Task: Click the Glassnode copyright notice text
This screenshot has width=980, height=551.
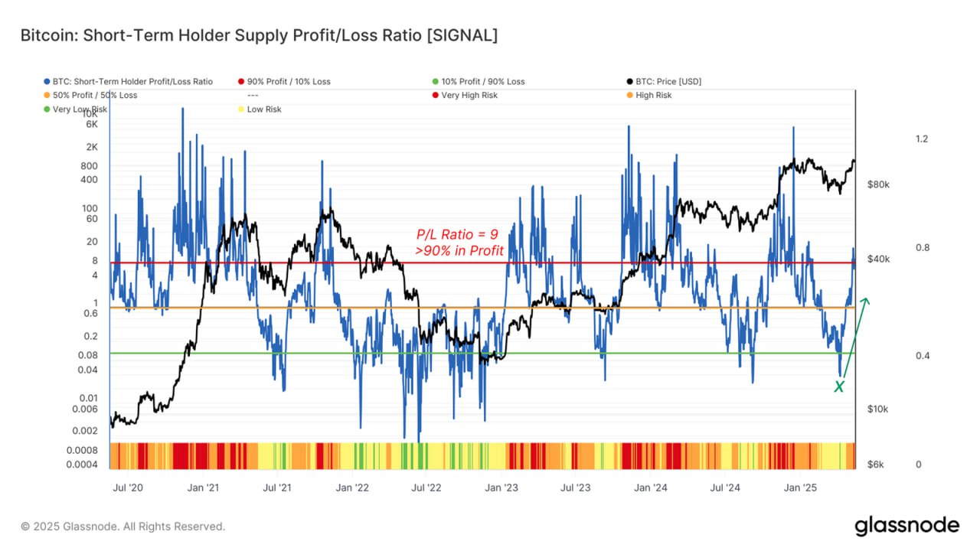Action: (122, 527)
